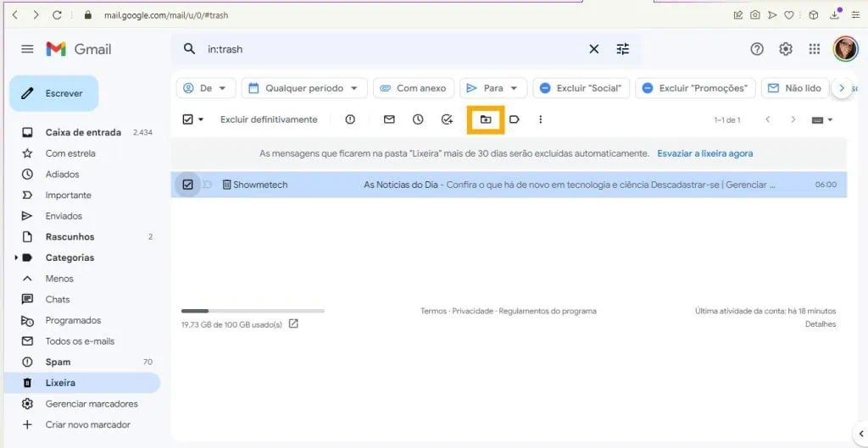
Task: Toggle Excluir "Promoções" filter chip
Action: click(x=695, y=88)
